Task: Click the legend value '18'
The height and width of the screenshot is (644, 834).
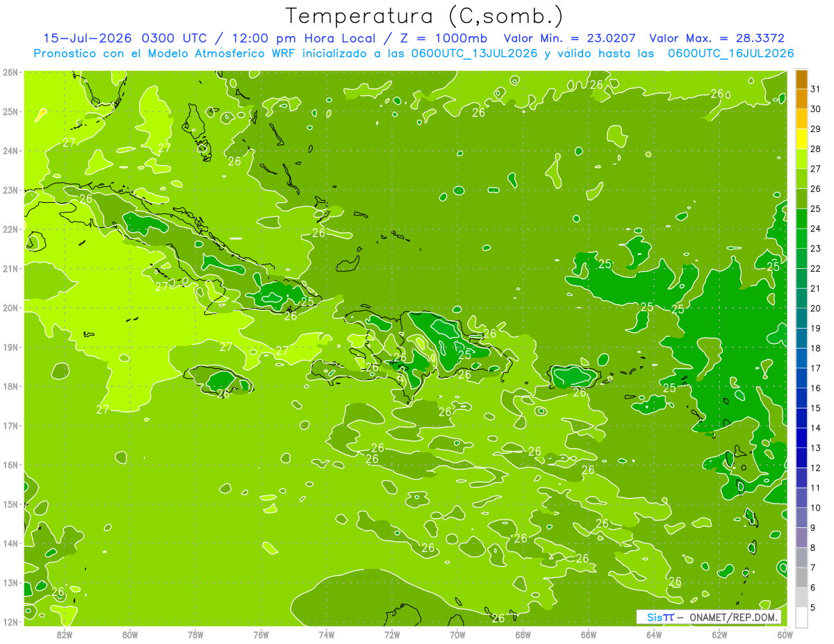Action: point(815,348)
